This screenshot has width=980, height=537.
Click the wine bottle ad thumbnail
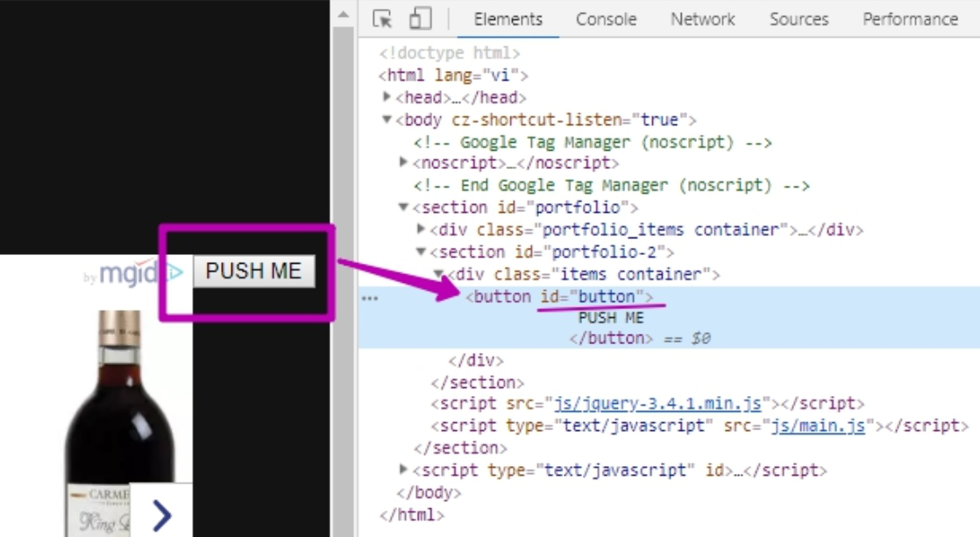click(x=120, y=425)
